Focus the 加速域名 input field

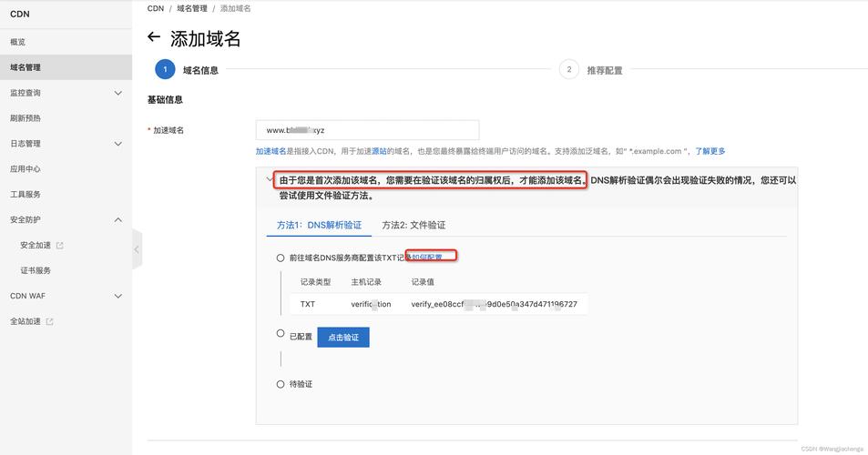pos(368,130)
